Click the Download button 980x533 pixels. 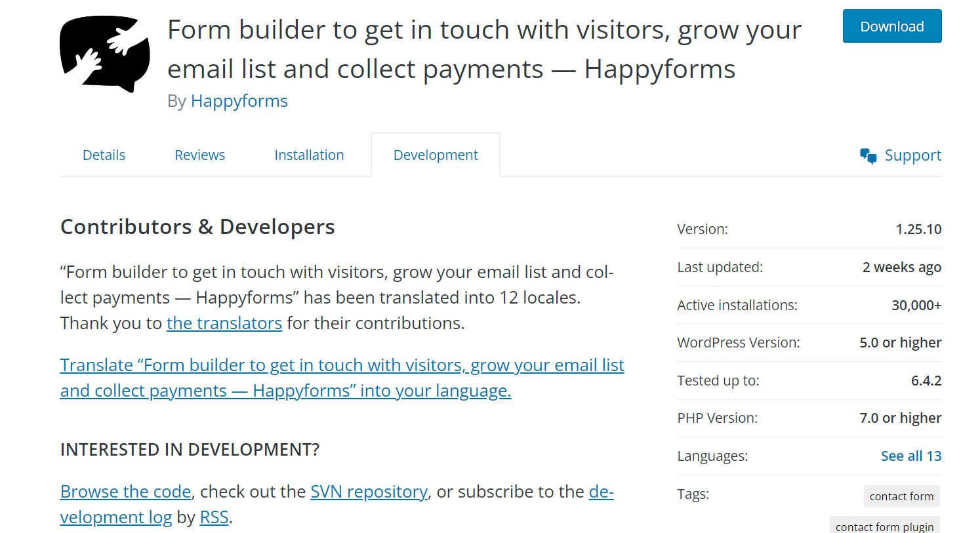(891, 26)
